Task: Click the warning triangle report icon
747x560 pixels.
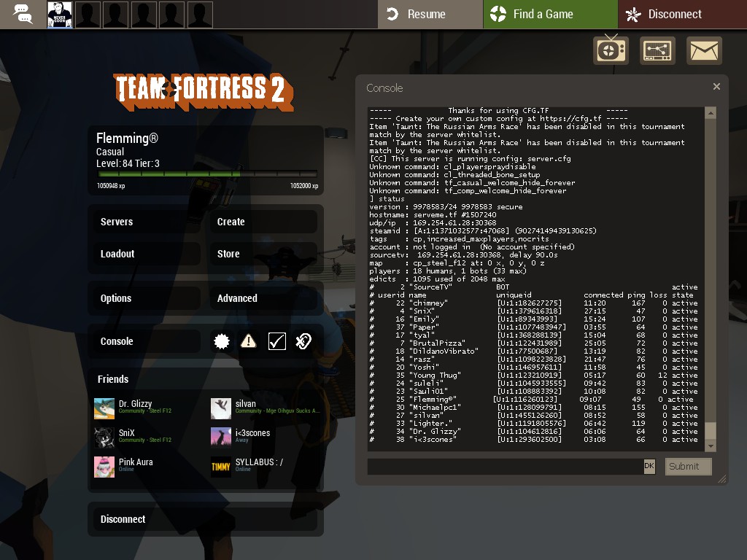Action: (x=249, y=341)
